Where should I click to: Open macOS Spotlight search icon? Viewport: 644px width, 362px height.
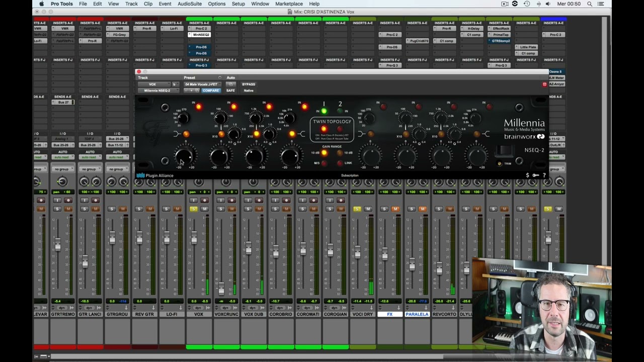(x=590, y=4)
